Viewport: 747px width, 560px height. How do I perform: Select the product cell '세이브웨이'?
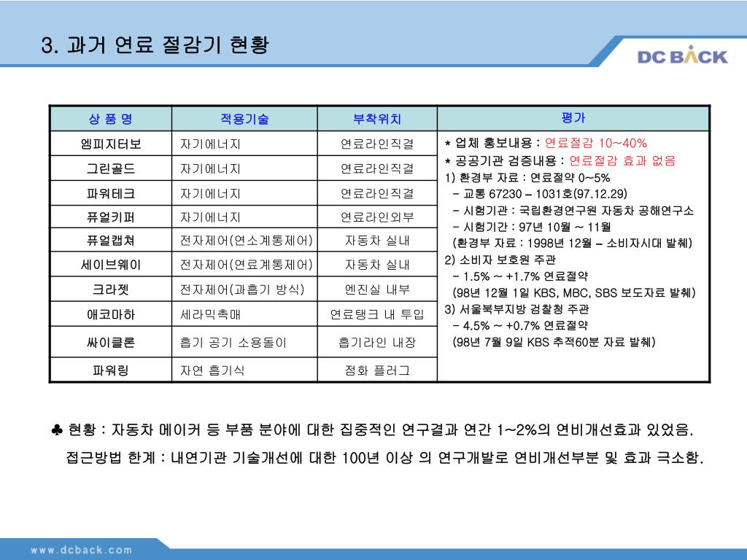click(111, 264)
